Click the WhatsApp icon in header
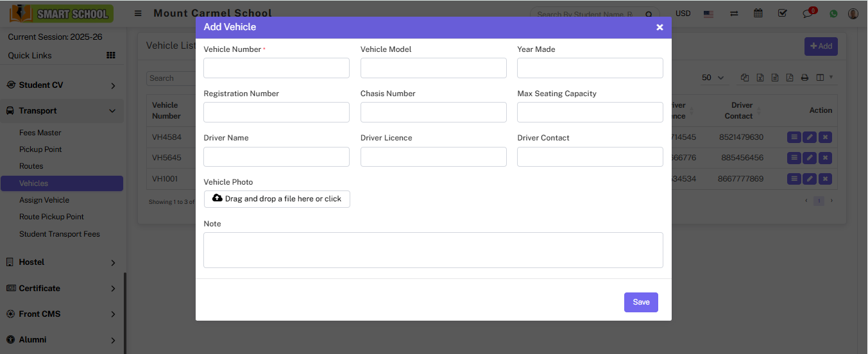Screen dimensions: 868x354 [x=833, y=13]
